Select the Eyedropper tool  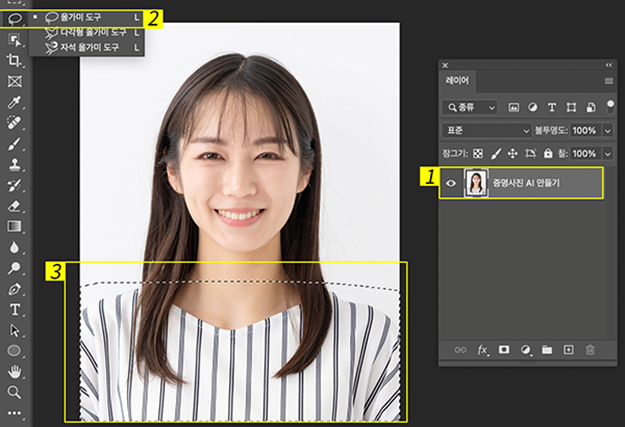[x=14, y=102]
